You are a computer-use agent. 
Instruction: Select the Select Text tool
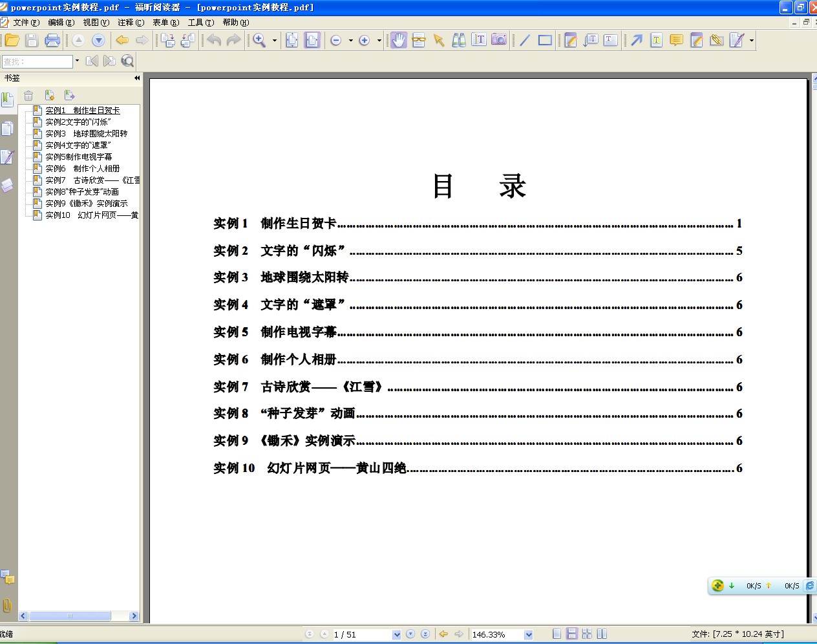[479, 39]
